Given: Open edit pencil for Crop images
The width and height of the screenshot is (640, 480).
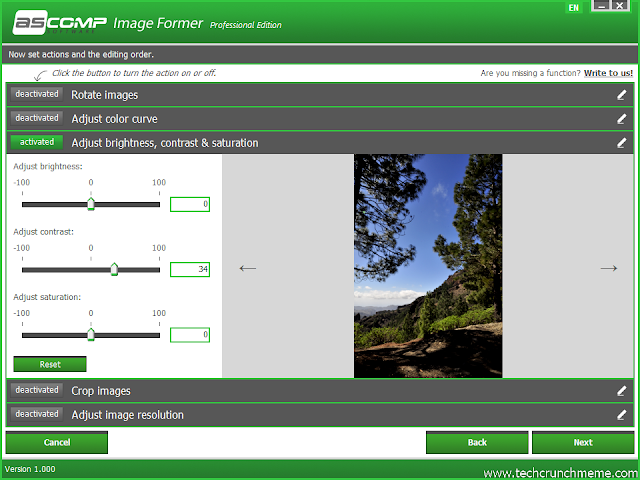Looking at the screenshot, I should point(621,391).
